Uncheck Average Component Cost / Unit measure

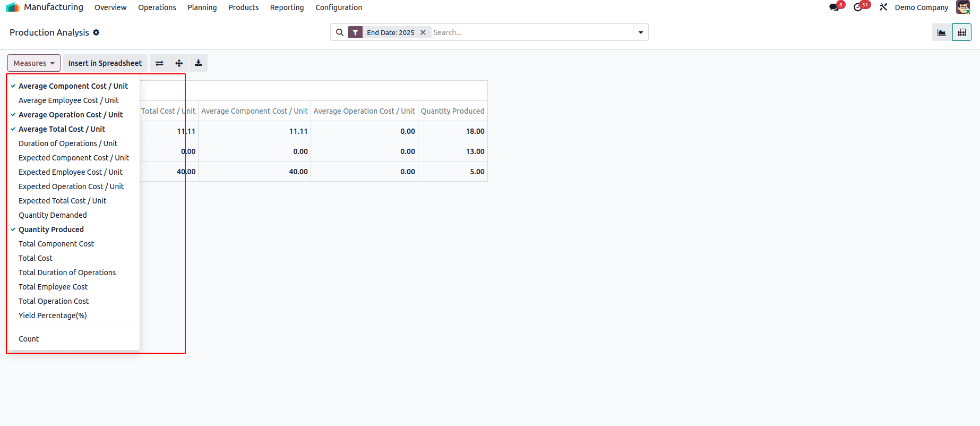[73, 86]
